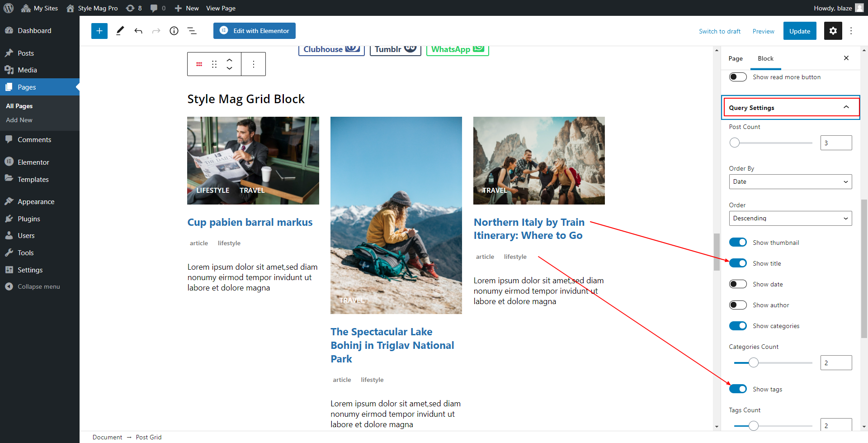868x443 pixels.
Task: Switch to the Page tab
Action: [x=736, y=58]
